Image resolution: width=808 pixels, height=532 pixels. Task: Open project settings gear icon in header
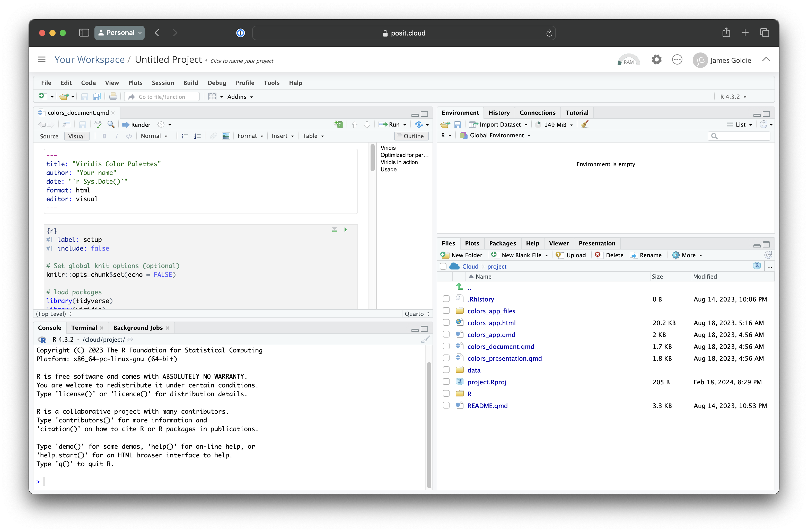coord(656,60)
